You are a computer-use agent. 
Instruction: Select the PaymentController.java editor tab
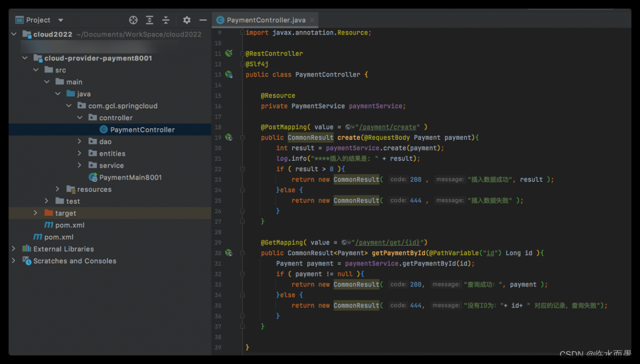(265, 20)
